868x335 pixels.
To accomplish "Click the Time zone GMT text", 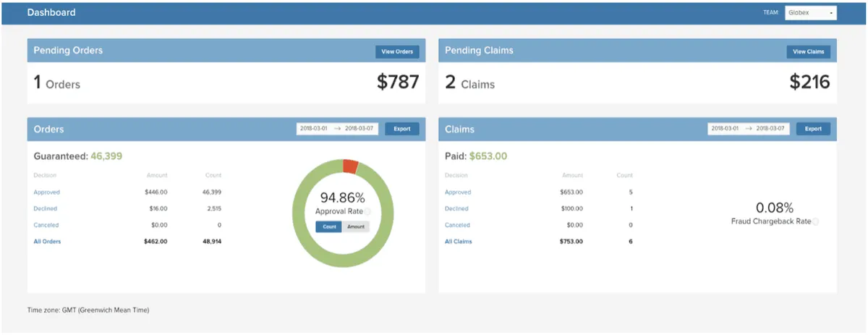I will [88, 310].
